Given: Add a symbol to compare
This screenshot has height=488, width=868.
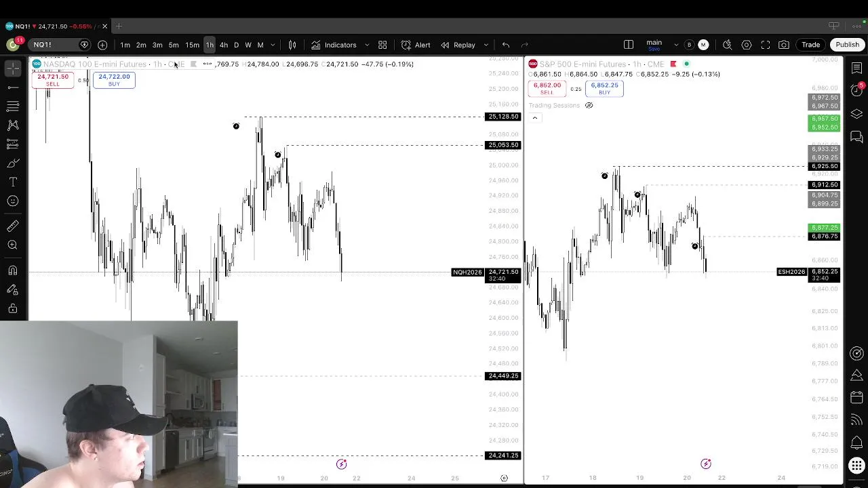Looking at the screenshot, I should coord(102,45).
